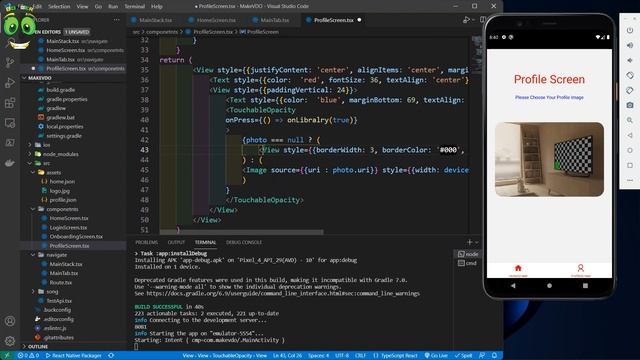Select the cmd terminal instance
The image size is (640, 360).
pyautogui.click(x=468, y=263)
